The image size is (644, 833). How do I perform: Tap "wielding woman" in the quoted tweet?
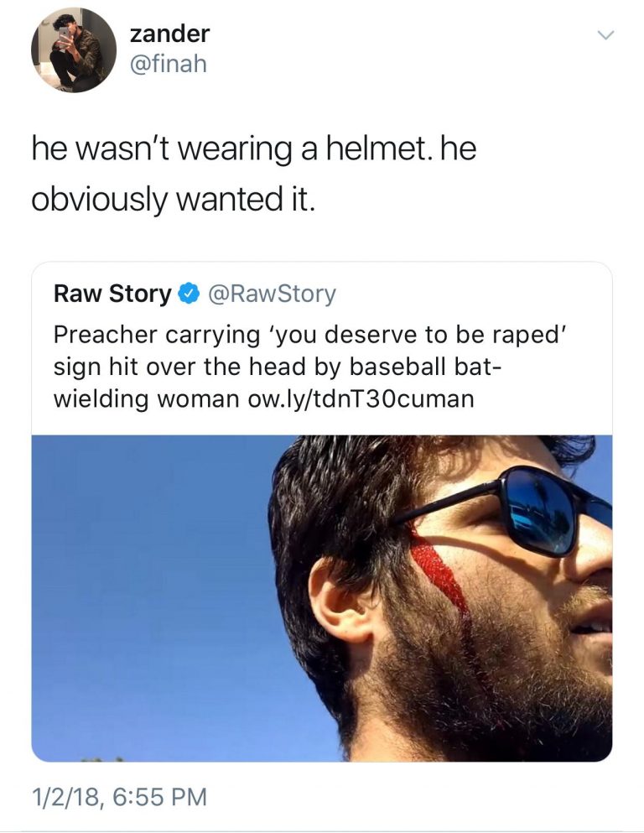click(145, 398)
